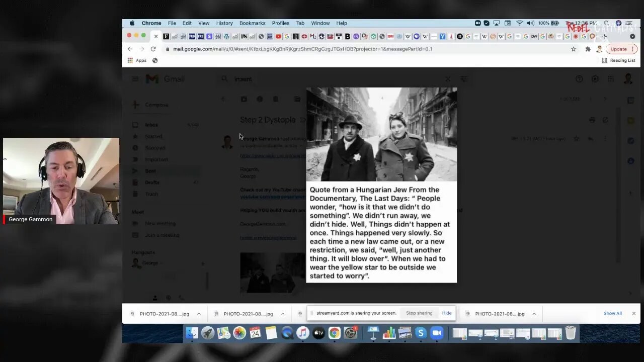Image resolution: width=644 pixels, height=362 pixels.
Task: Delete the Step 2 Dystopia email
Action: pyautogui.click(x=276, y=99)
